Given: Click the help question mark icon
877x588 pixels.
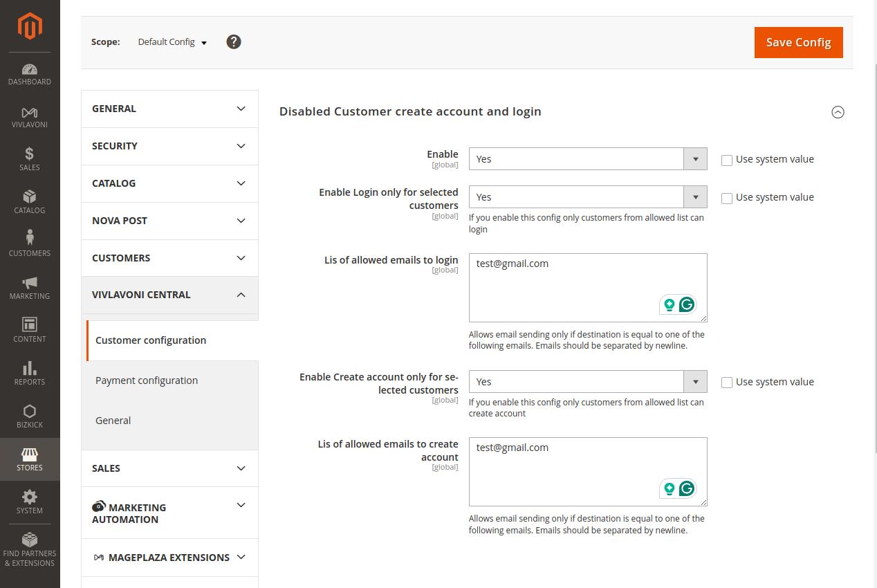Looking at the screenshot, I should [234, 42].
